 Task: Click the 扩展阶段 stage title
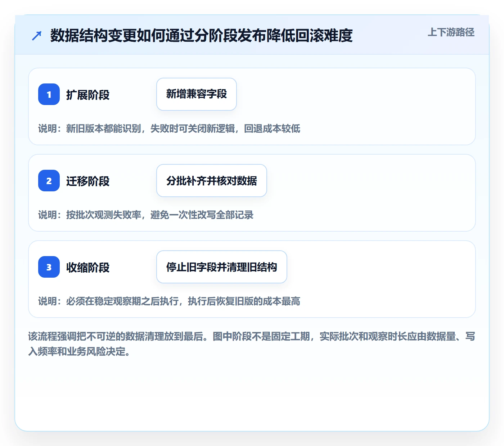tap(88, 95)
